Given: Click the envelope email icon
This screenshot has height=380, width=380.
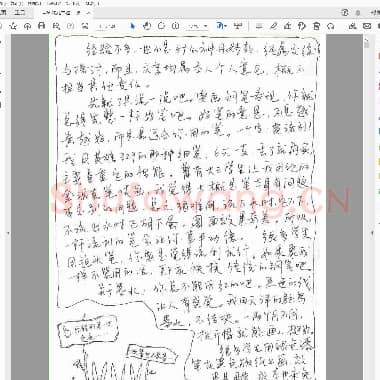Looking at the screenshot, I should point(367,26).
